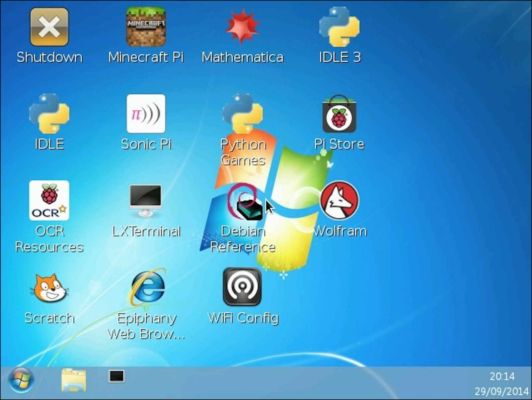This screenshot has width=532, height=400.
Task: Select the Python Games icon
Action: click(x=242, y=114)
